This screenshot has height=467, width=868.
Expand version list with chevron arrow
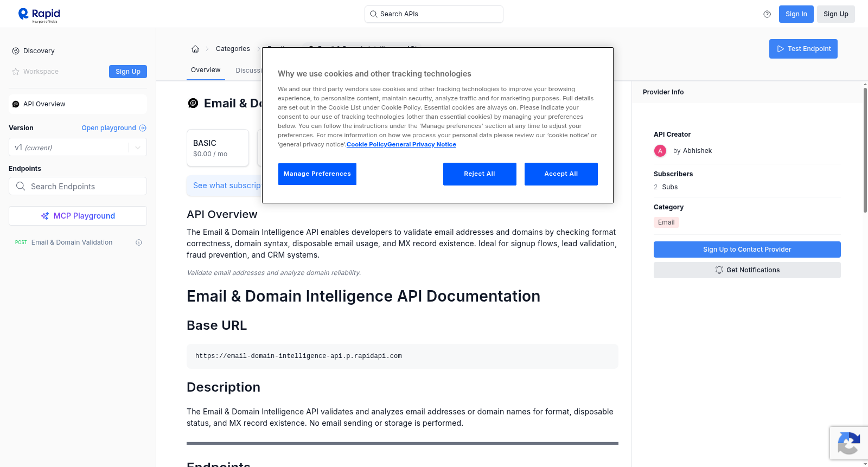(x=138, y=148)
